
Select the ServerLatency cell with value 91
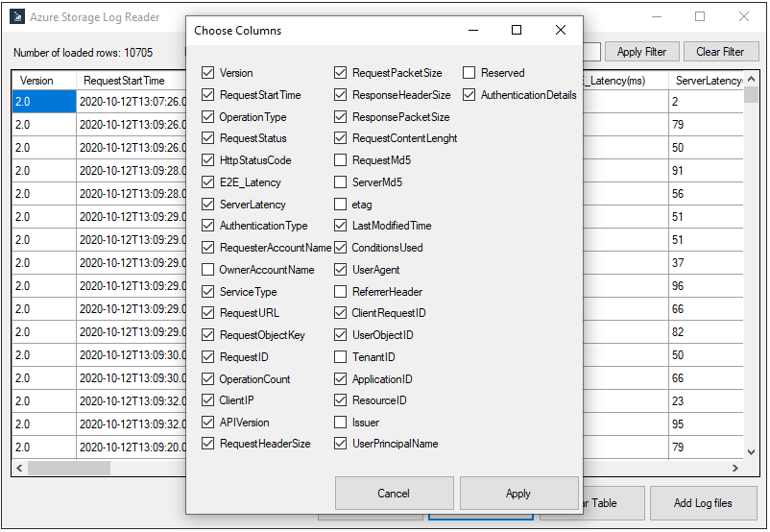[x=706, y=171]
